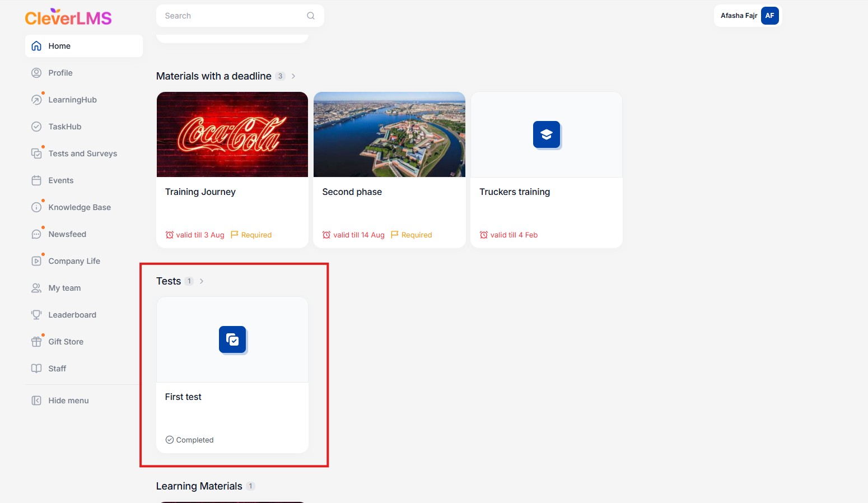Open Company Life page

[84, 261]
